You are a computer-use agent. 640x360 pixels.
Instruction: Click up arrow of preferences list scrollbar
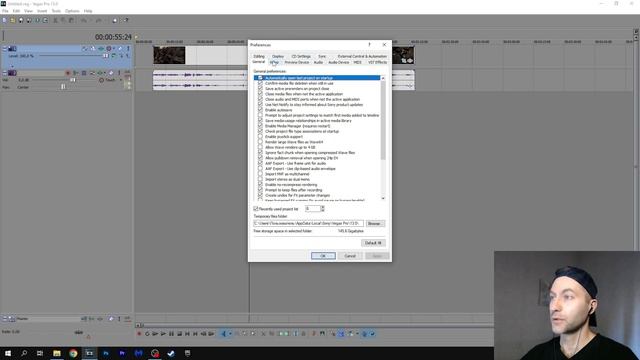point(383,78)
